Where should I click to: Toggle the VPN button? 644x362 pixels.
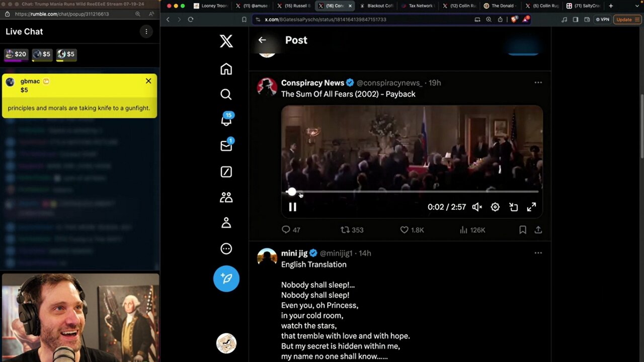[x=602, y=20]
